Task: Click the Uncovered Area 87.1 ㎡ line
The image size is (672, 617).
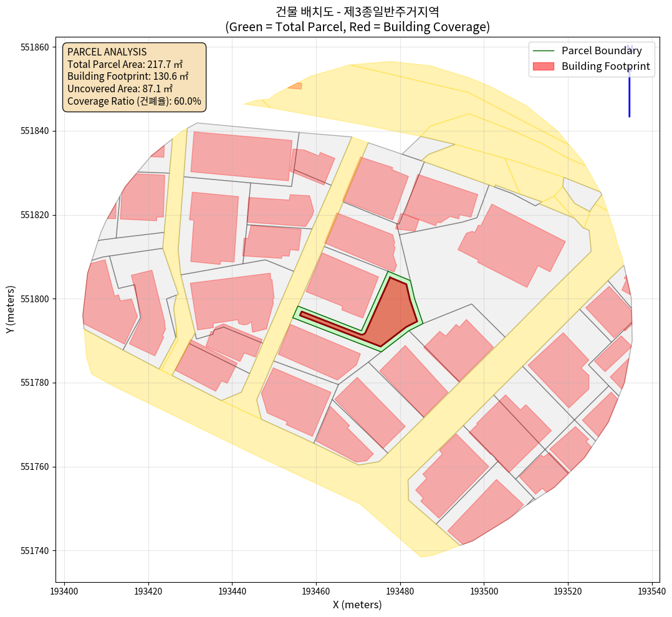Action: [x=120, y=88]
